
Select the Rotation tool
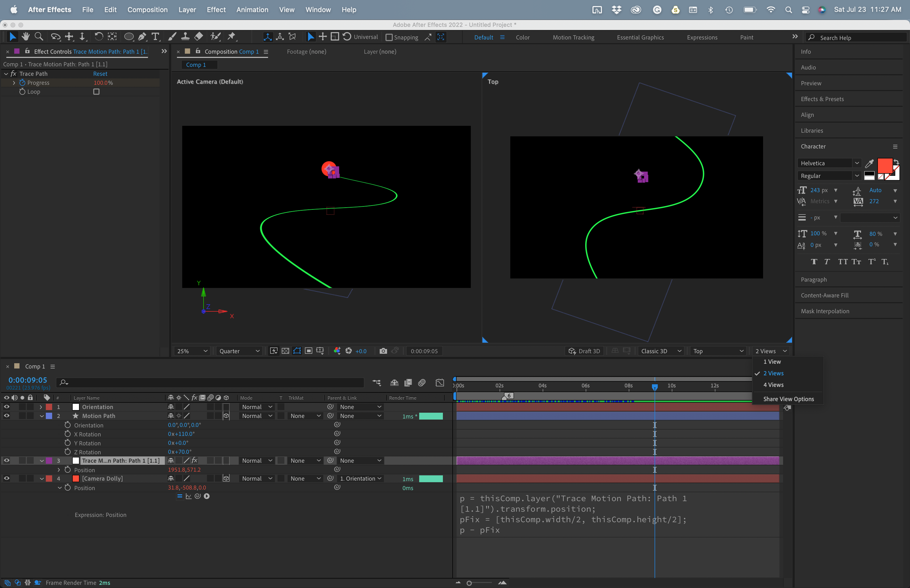[x=98, y=36]
